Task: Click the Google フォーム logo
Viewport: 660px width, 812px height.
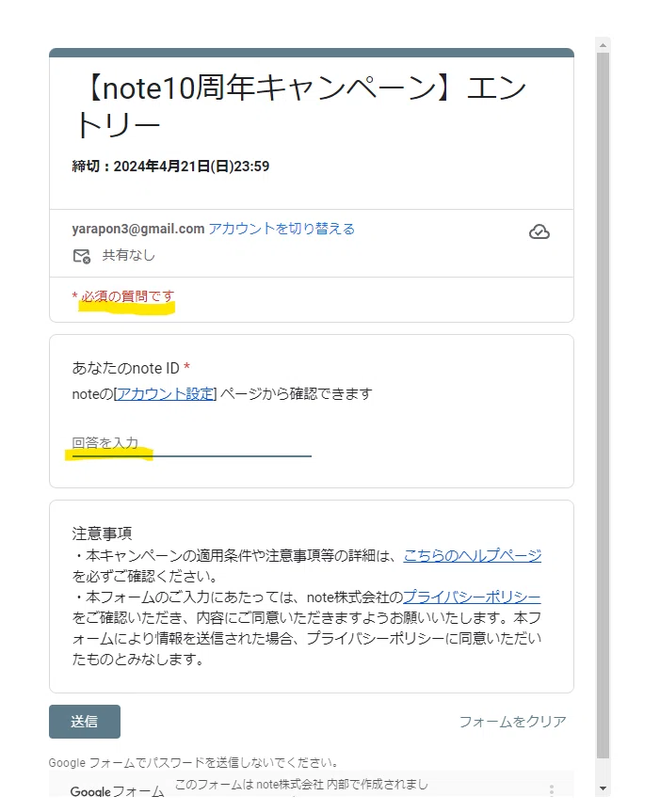Action: point(117,791)
